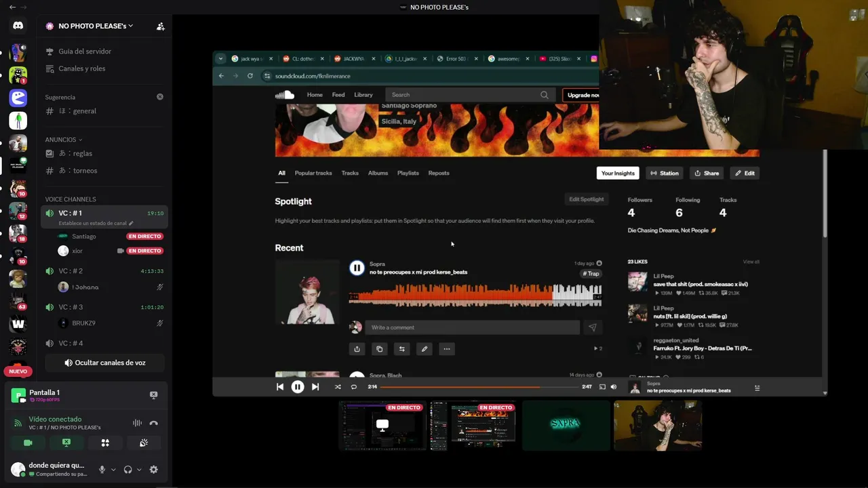Open the soundboard party popper button
This screenshot has width=868, height=488.
[x=144, y=443]
